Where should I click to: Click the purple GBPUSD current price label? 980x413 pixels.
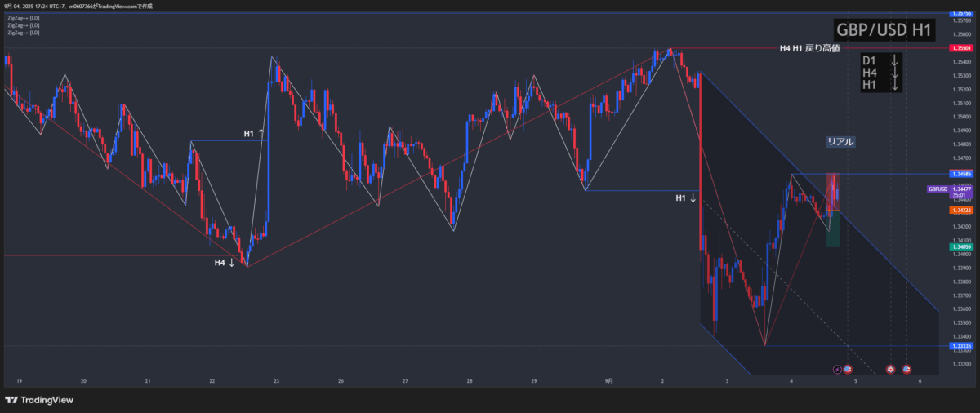coord(938,189)
